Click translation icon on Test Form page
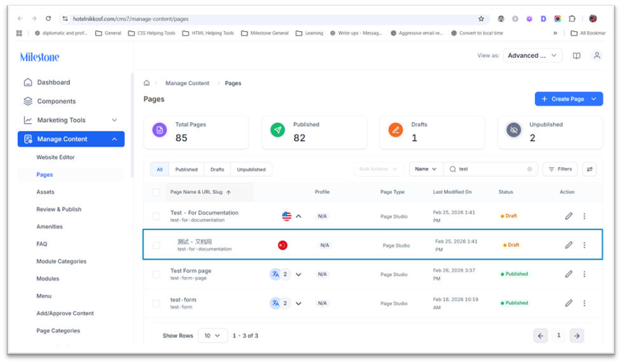 coord(275,274)
